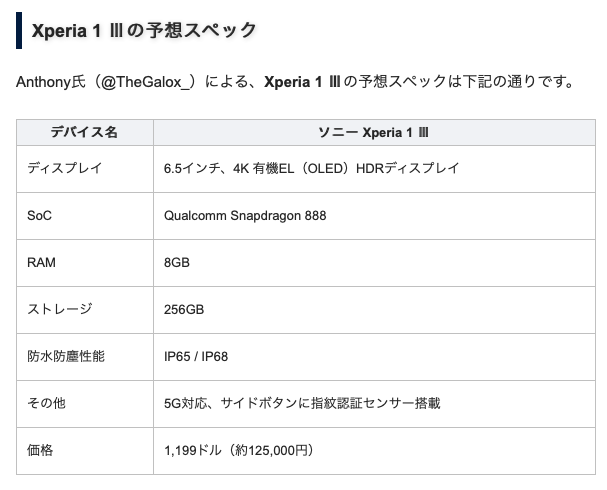Click the "256GB" storage value
The image size is (607, 490).
pyautogui.click(x=184, y=309)
